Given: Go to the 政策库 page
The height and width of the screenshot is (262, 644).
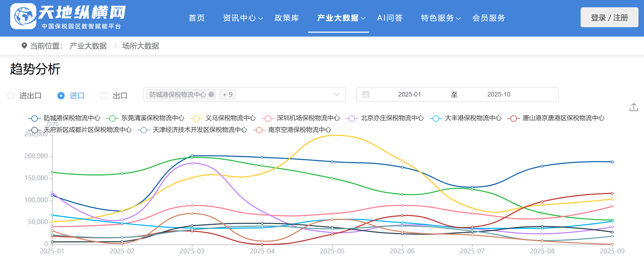Looking at the screenshot, I should [287, 18].
